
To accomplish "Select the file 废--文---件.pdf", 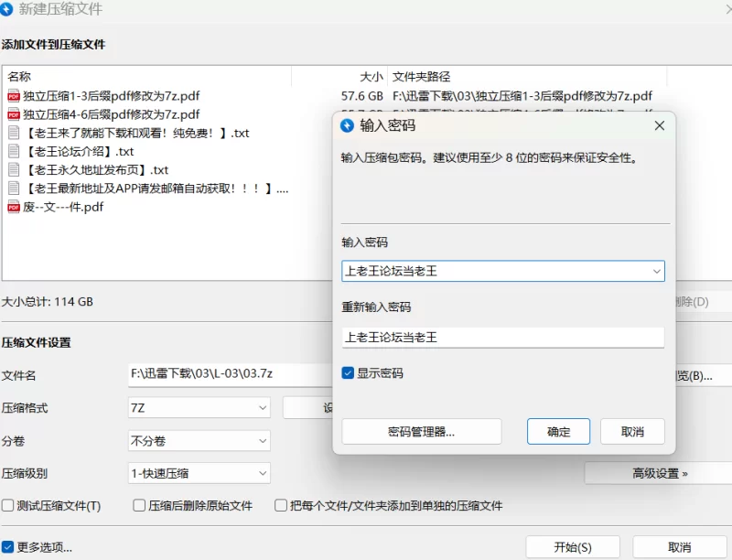I will tap(63, 207).
